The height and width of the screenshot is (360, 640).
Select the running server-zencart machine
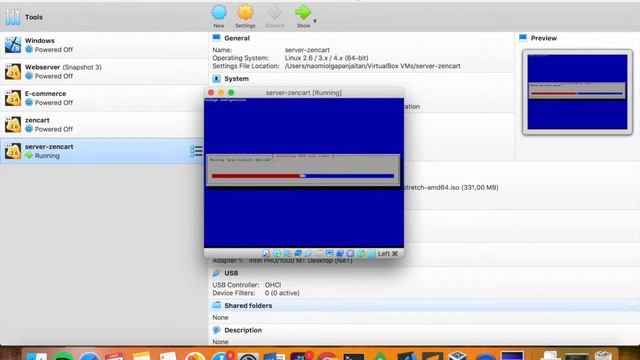[x=104, y=151]
